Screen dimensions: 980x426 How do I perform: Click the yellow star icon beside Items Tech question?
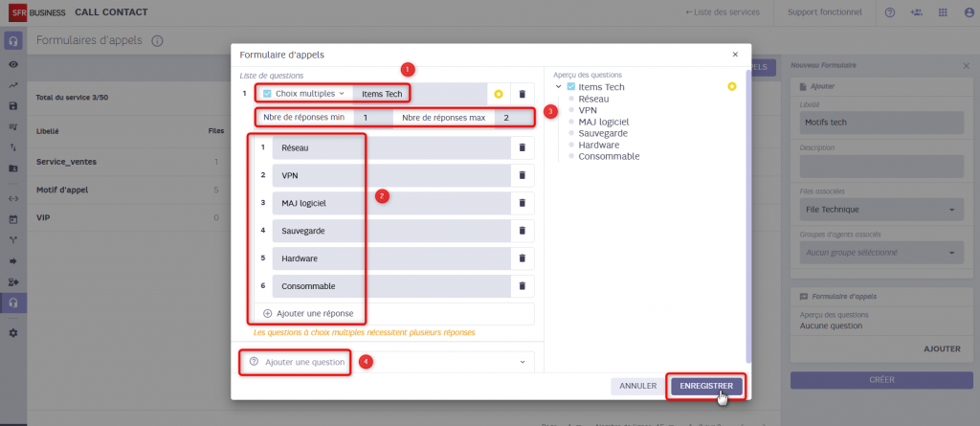[498, 94]
